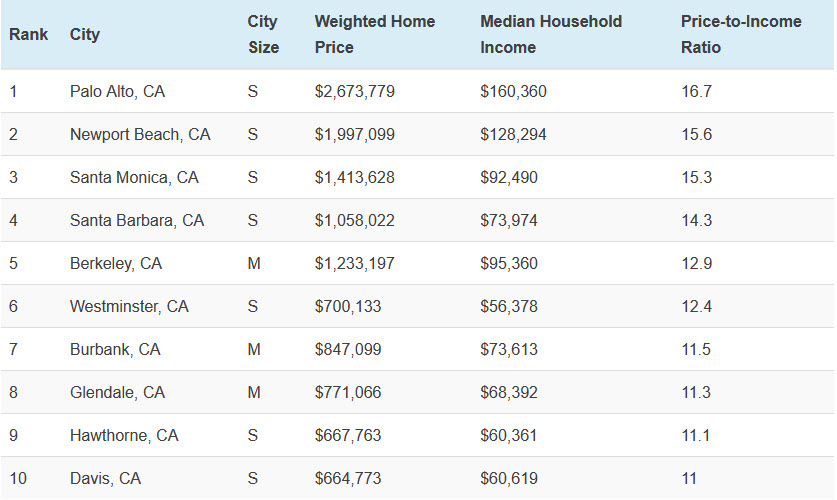The image size is (837, 500).
Task: Select the Berkeley, CA cell
Action: (x=116, y=263)
